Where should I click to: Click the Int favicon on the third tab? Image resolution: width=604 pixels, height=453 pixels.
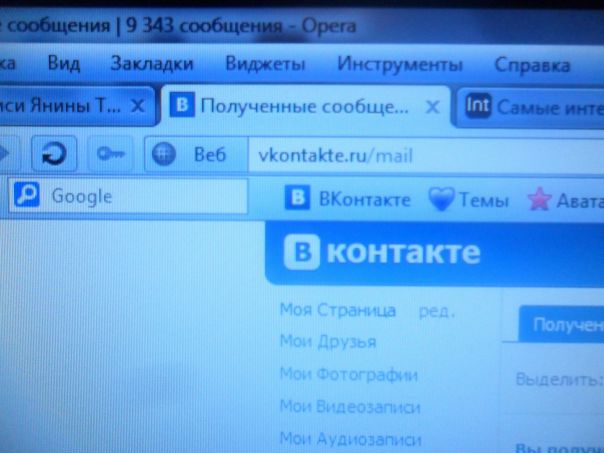(478, 105)
